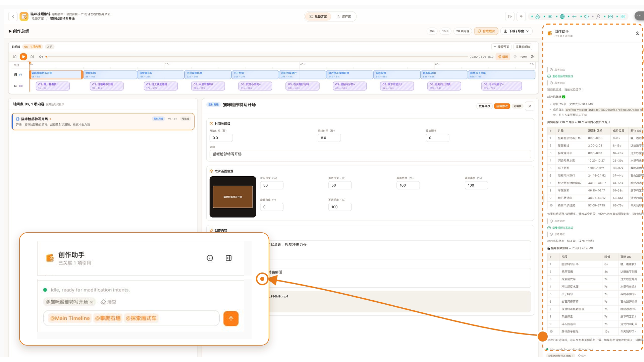Click the 20 项内容 pill

coord(463,31)
